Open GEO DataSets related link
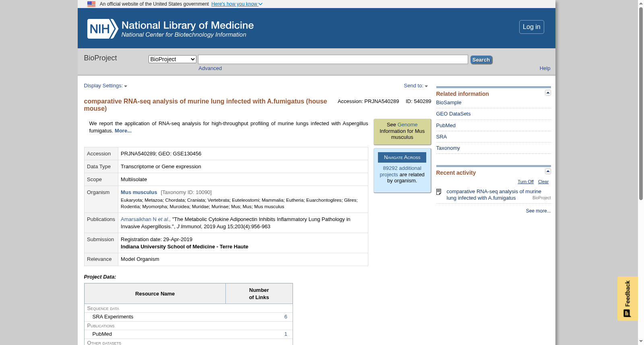Image resolution: width=644 pixels, height=345 pixels. (x=453, y=114)
